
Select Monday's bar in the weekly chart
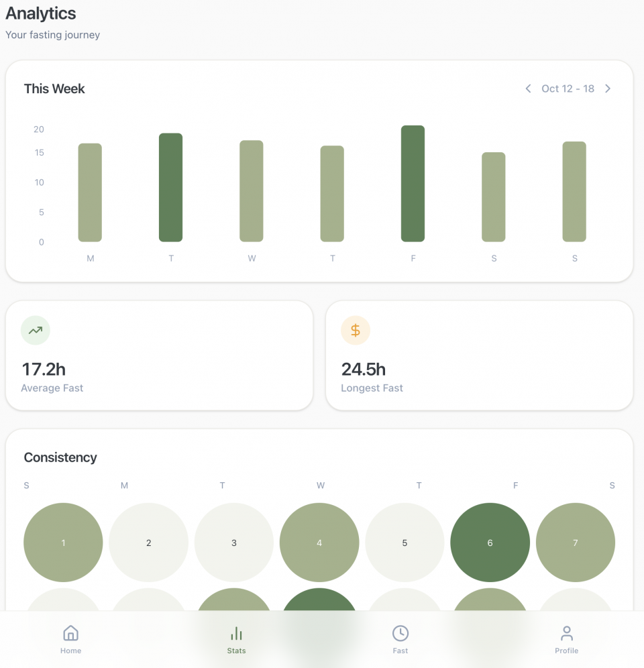tap(90, 192)
